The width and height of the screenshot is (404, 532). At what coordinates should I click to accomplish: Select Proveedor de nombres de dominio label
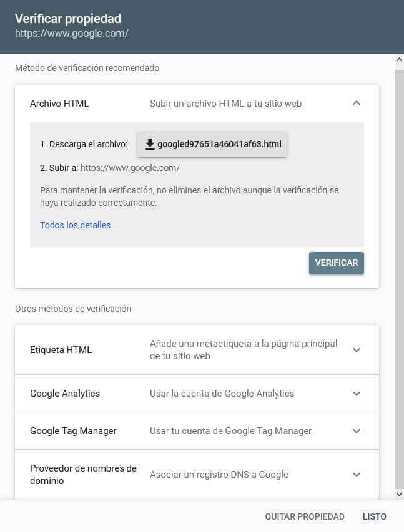coord(83,475)
